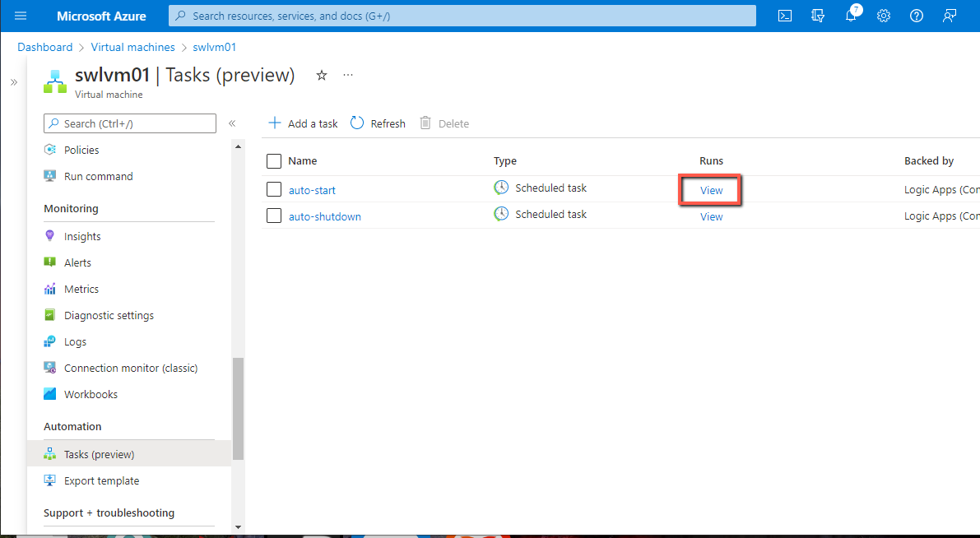The height and width of the screenshot is (538, 980).
Task: Open portal settings gear
Action: pos(883,16)
